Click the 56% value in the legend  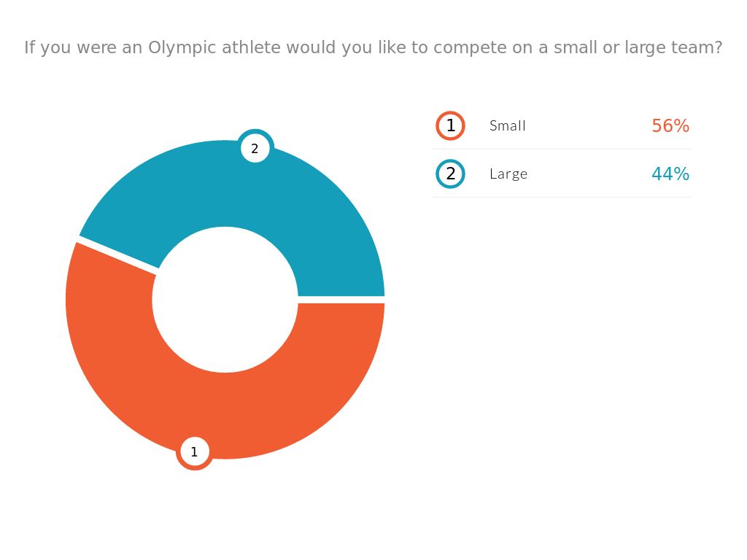coord(670,125)
